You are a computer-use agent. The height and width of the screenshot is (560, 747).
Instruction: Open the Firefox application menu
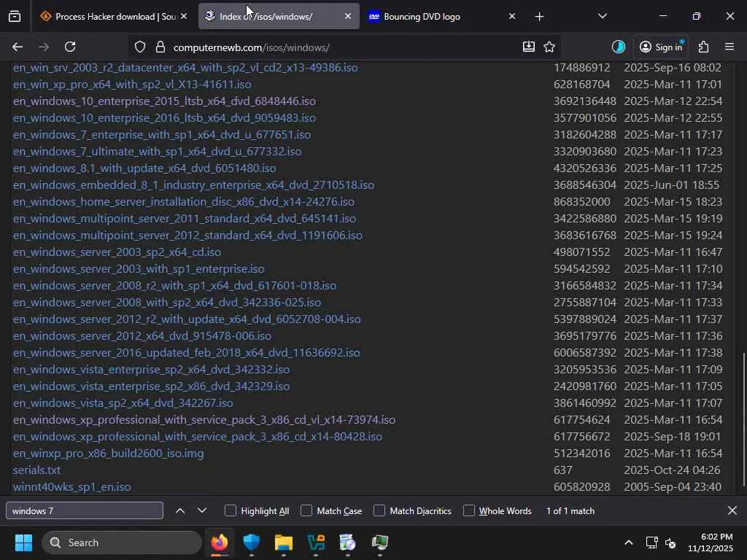coord(729,47)
